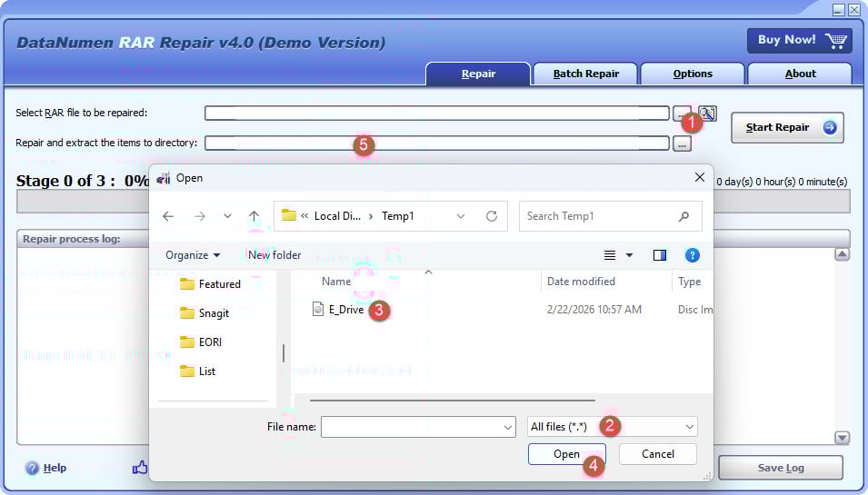Viewport: 868px width, 495px height.
Task: Expand recent locations dropdown arrow
Action: pos(227,216)
